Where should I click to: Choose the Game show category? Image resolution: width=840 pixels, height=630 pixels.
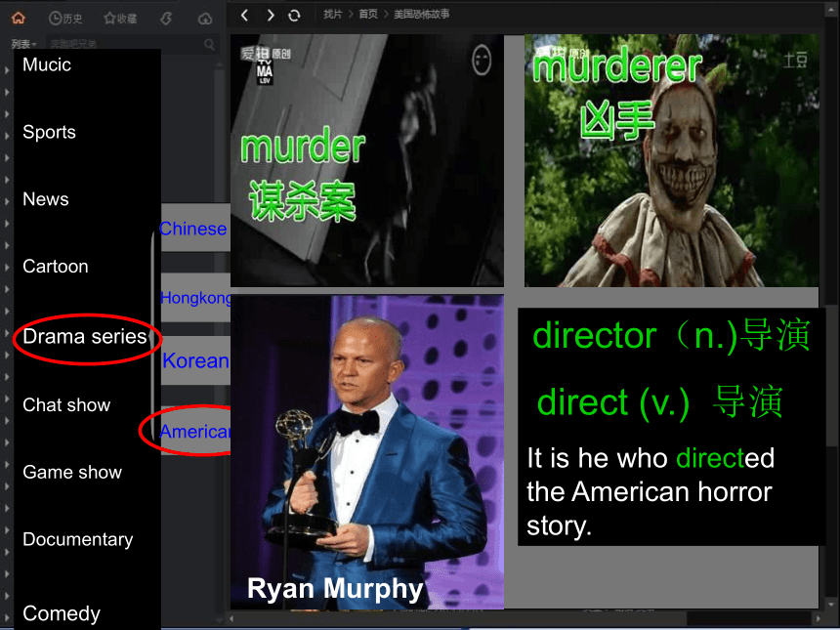pos(72,472)
